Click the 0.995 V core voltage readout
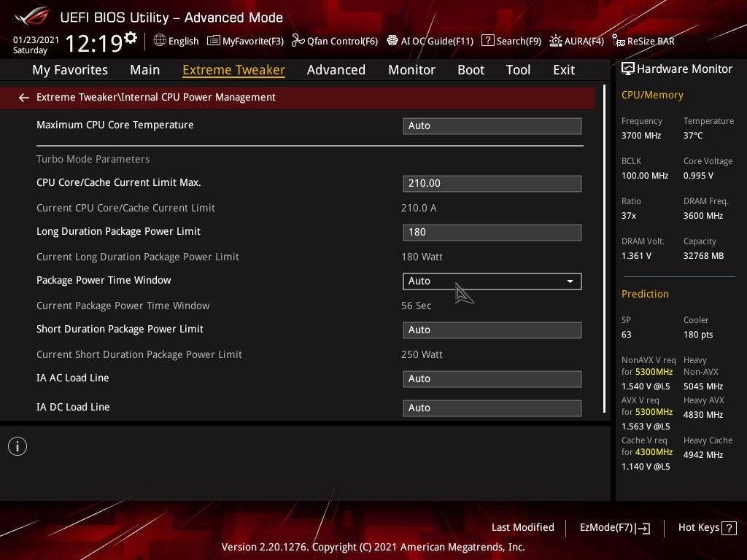Image resolution: width=747 pixels, height=560 pixels. click(x=698, y=176)
